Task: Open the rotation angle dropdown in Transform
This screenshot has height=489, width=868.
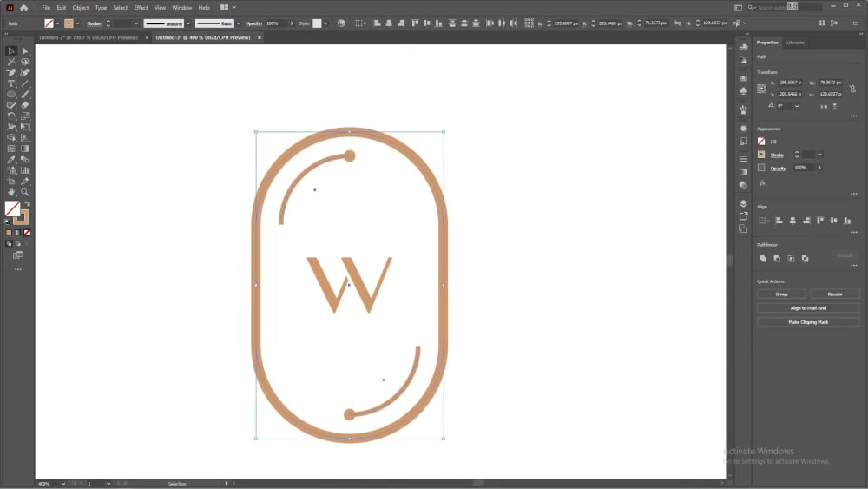Action: 797,106
